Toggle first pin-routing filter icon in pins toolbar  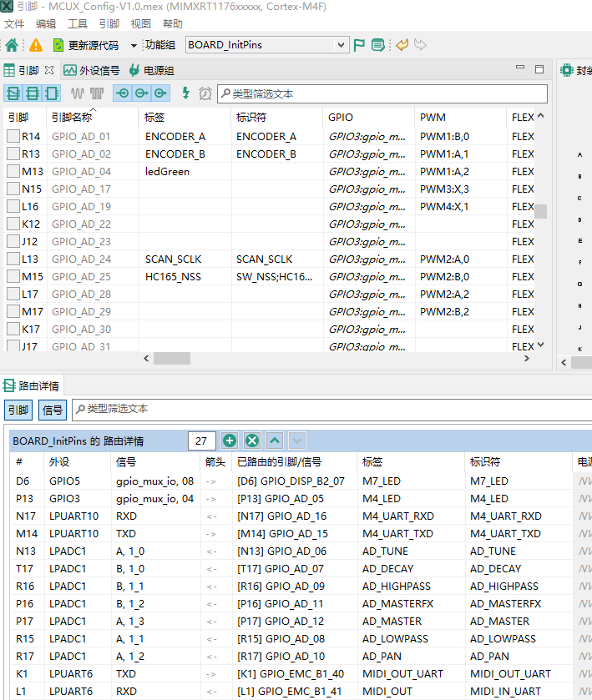coord(13,93)
